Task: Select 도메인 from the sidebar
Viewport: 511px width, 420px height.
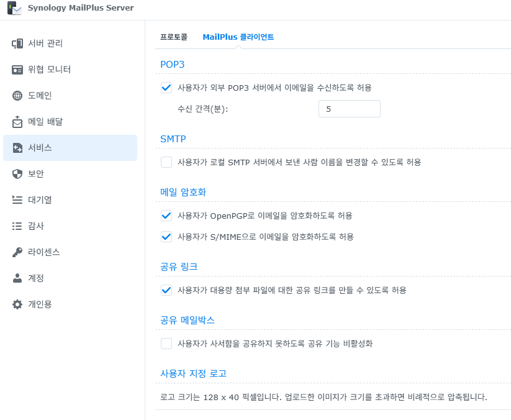Action: [70, 96]
